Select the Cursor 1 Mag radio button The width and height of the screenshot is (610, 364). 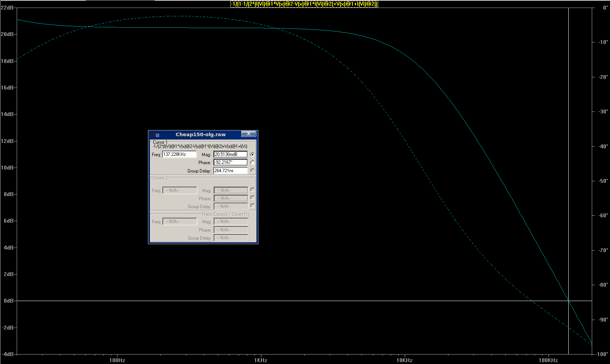pyautogui.click(x=252, y=155)
